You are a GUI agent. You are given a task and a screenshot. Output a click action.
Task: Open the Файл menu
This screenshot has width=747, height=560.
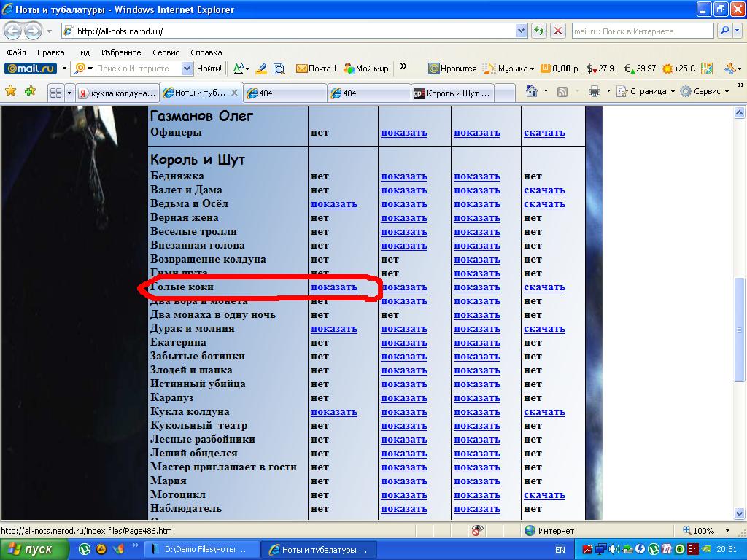tap(17, 52)
